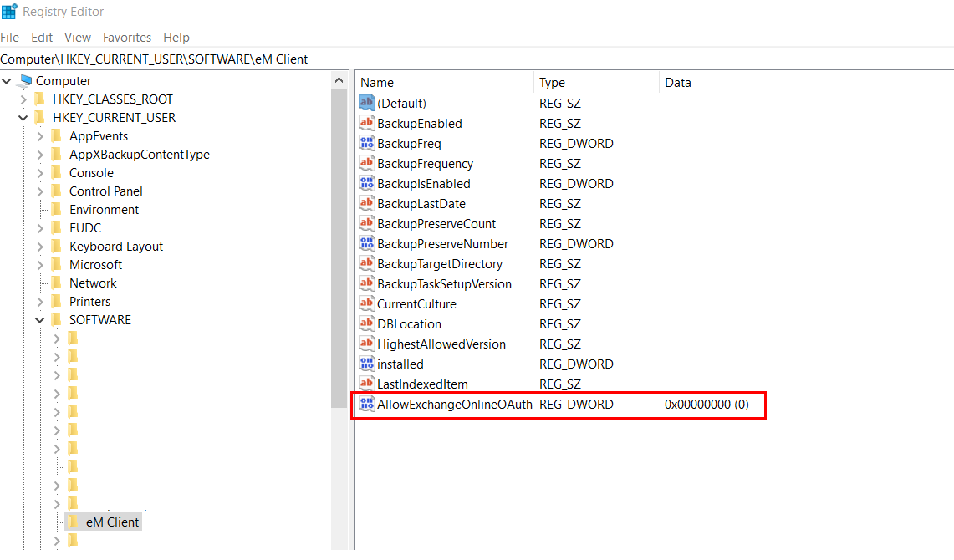Screen dimensions: 954x560
Task: Click the LastIndexedItem string icon
Action: coord(366,384)
